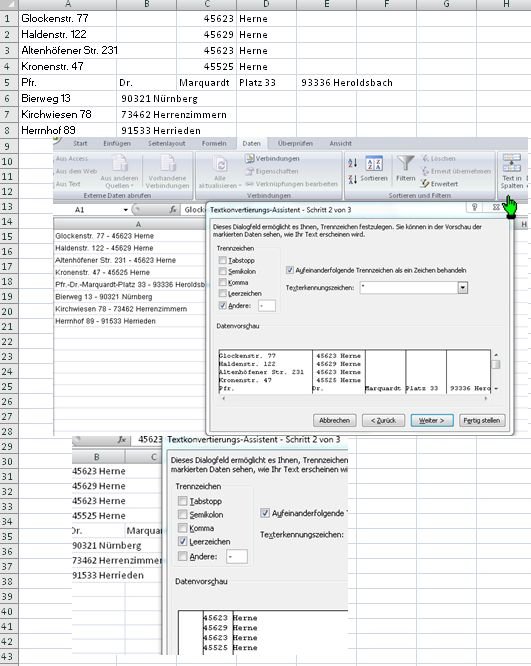Click Eigenschaften in the Verbindungen group
The height and width of the screenshot is (666, 531).
[x=272, y=171]
